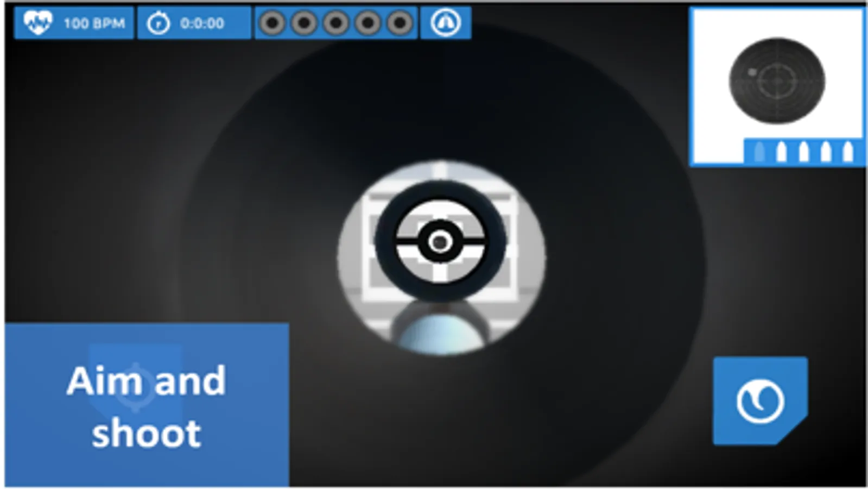Select the 100 BPM readout
Screen dimensions: 868x489
(94, 23)
